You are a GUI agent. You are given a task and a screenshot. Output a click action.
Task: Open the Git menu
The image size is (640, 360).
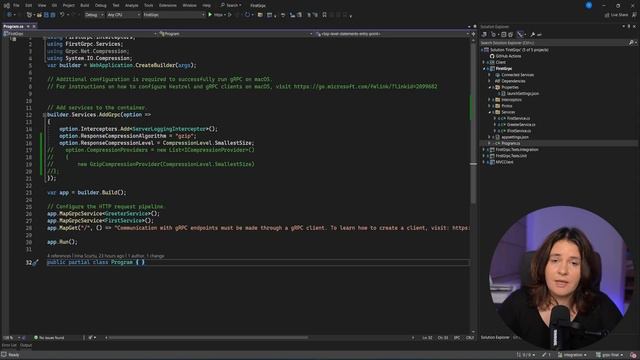point(54,5)
